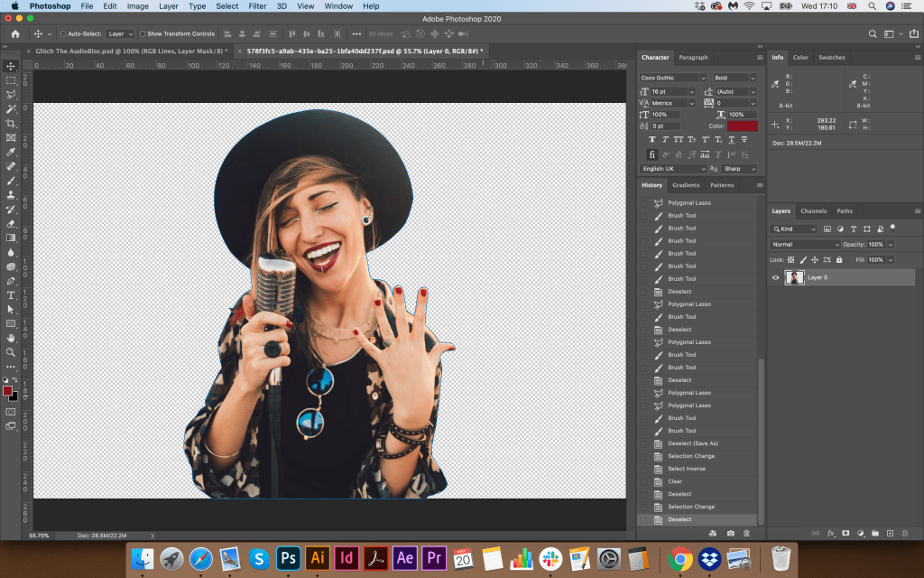Switch to the Channels tab
The image size is (924, 578).
click(813, 211)
